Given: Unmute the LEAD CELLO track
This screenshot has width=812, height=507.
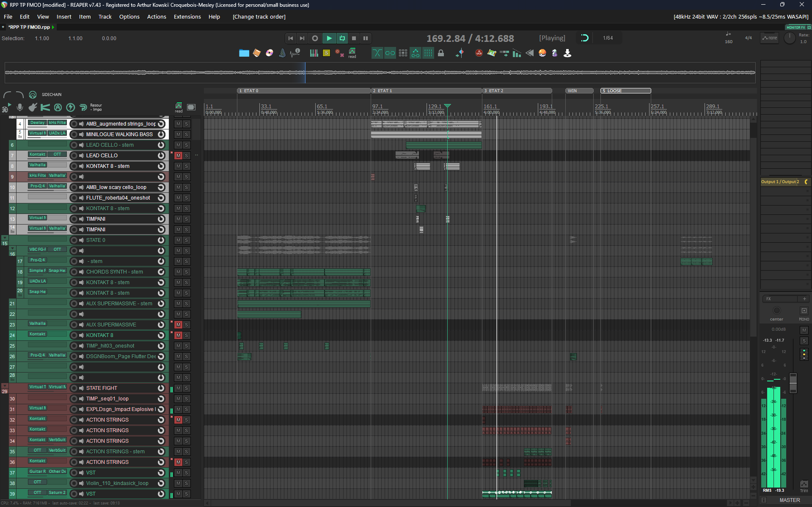Looking at the screenshot, I should [x=178, y=156].
